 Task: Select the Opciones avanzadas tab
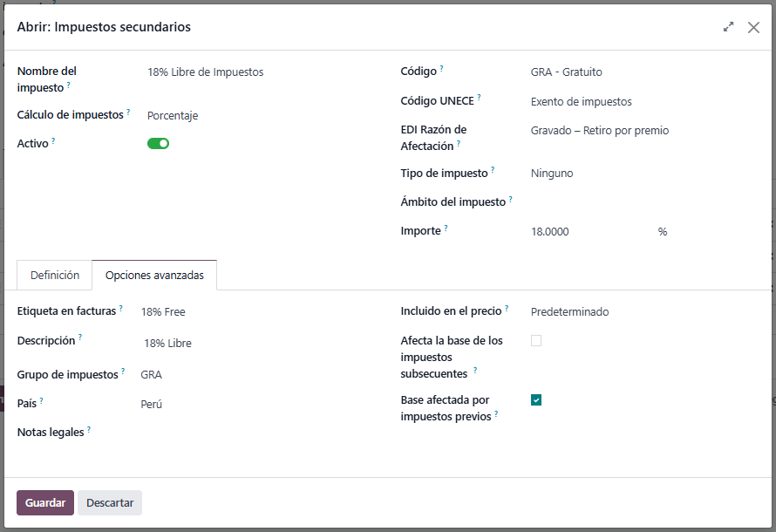tap(154, 276)
